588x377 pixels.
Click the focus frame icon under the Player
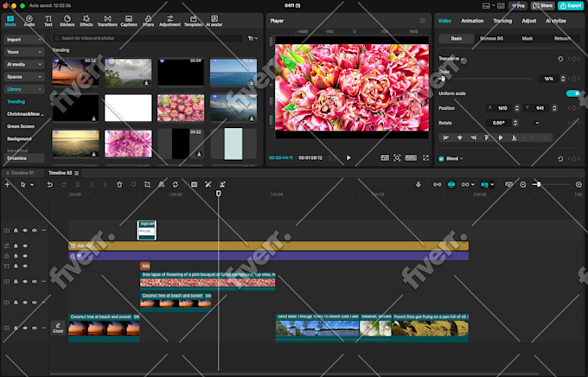397,158
